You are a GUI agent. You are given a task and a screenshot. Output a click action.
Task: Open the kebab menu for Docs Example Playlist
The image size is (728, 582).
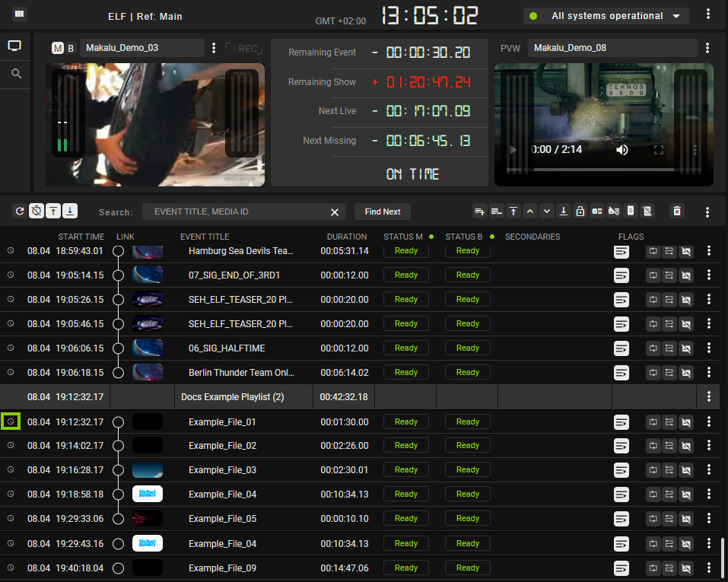(x=709, y=396)
